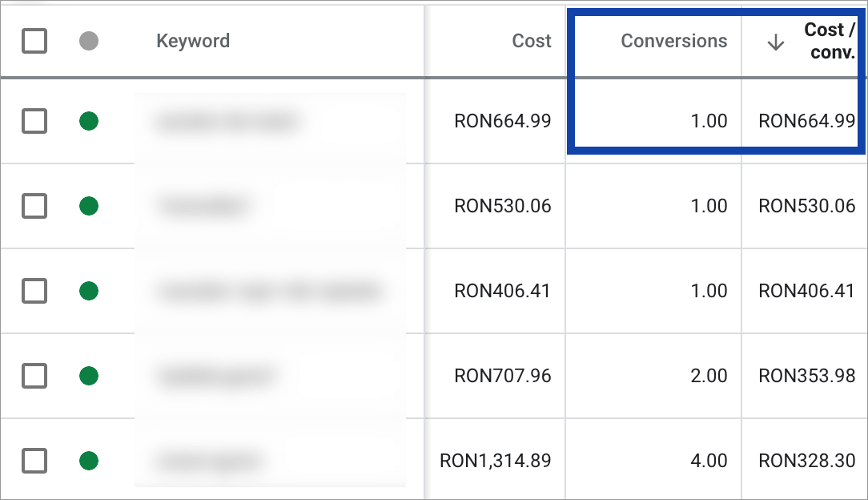The width and height of the screenshot is (868, 500).
Task: Click green status dot for RON707.96 keyword
Action: (89, 376)
